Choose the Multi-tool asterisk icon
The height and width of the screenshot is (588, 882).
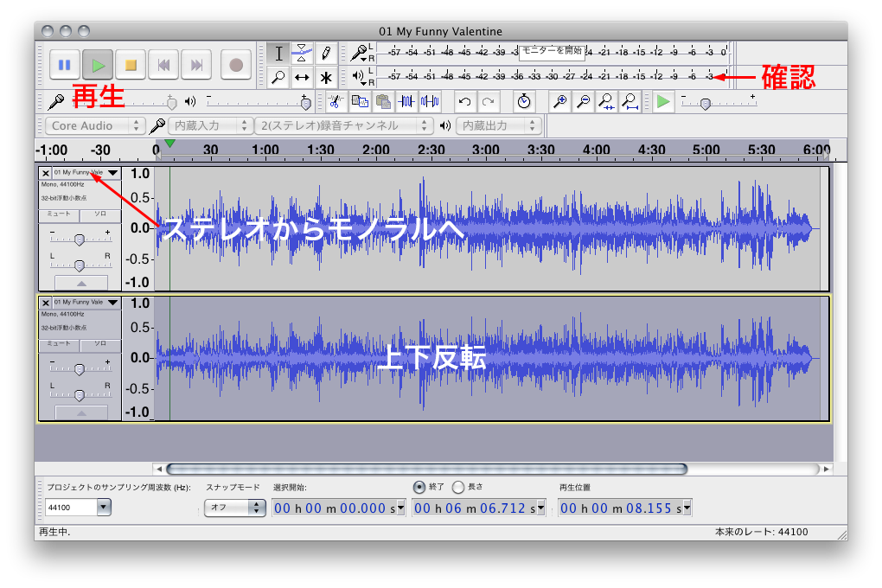[x=326, y=77]
